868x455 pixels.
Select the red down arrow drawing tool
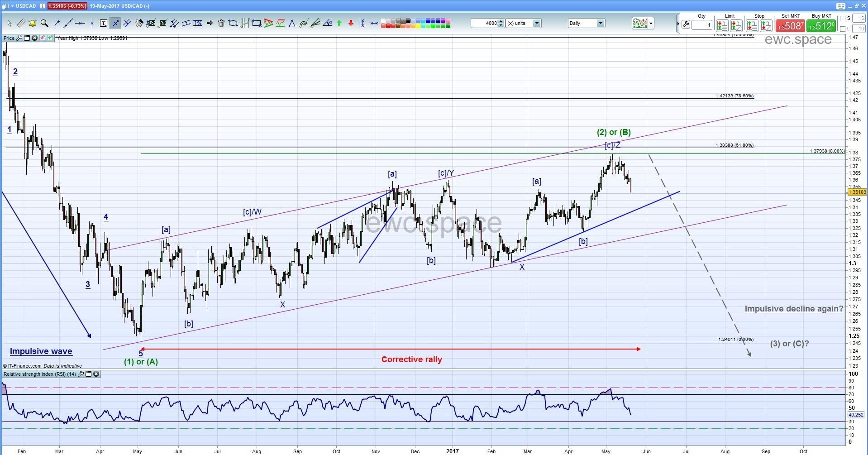tap(351, 24)
